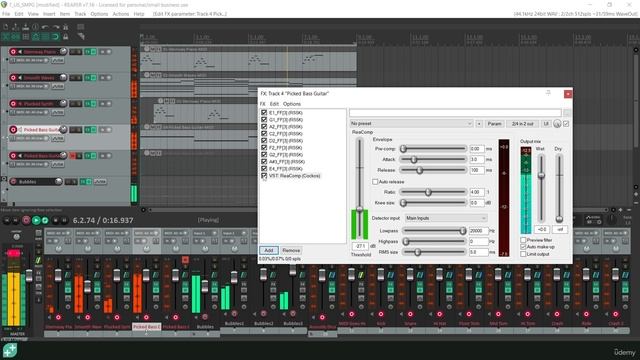Image resolution: width=640 pixels, height=360 pixels.
Task: Arm the Smooth Waves track record button
Action: tap(13, 78)
